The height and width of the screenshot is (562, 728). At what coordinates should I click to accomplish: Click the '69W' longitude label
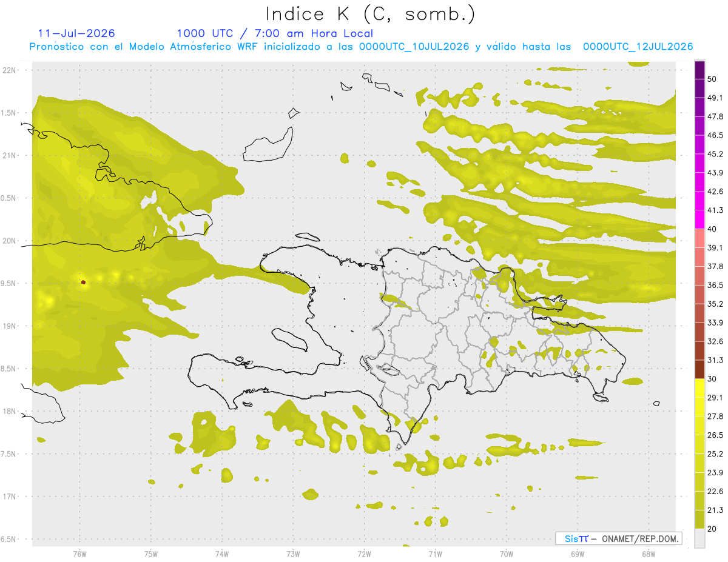578,554
